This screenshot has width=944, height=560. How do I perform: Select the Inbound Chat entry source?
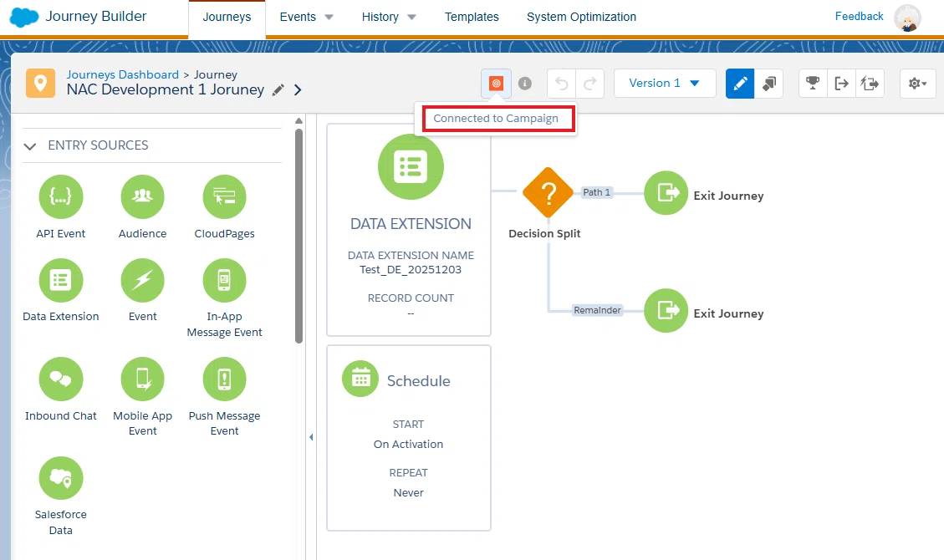click(61, 379)
